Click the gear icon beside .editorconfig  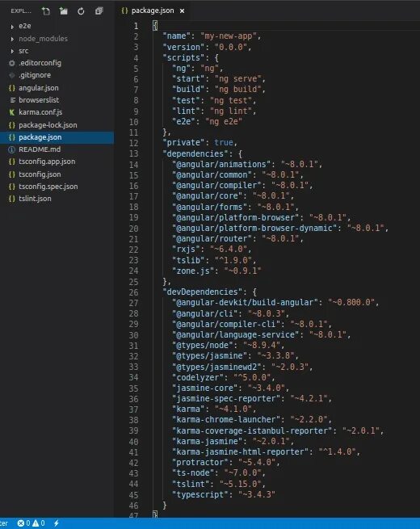coord(12,63)
